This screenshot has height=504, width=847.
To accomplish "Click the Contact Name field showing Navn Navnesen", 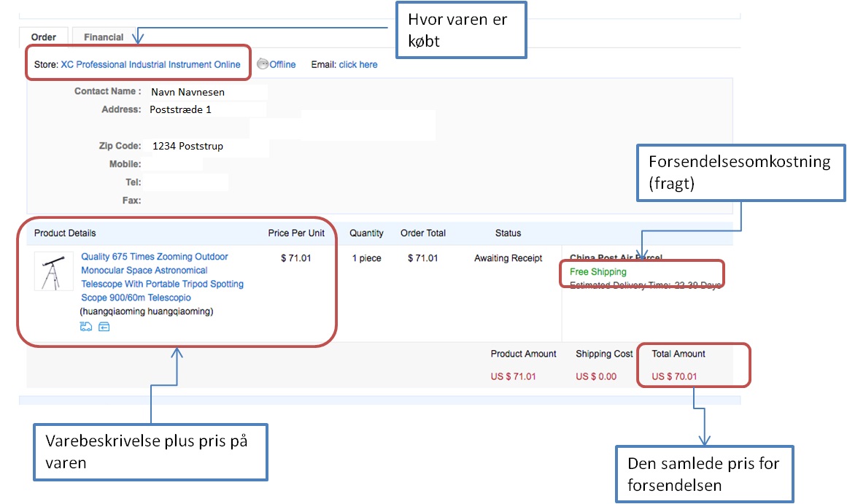I will coord(188,92).
